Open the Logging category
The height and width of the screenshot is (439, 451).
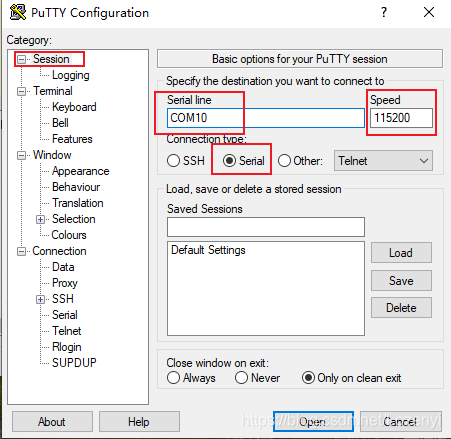click(71, 75)
